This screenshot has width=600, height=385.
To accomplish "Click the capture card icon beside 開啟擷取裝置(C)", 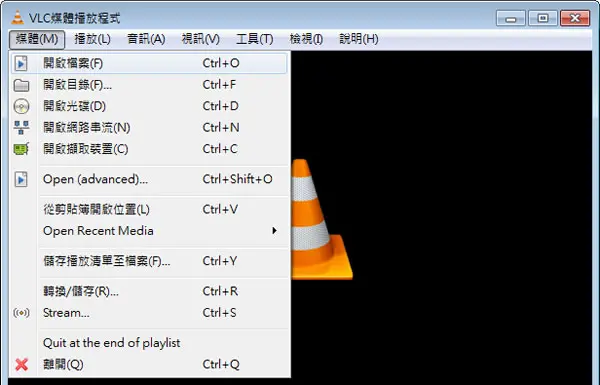I will (x=21, y=149).
